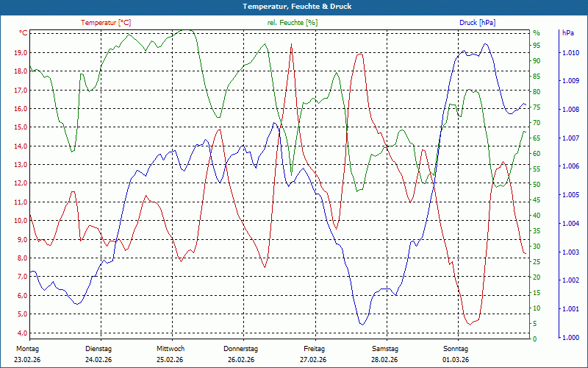Select the green "rel. Feuchte [%]" legend label

(292, 23)
